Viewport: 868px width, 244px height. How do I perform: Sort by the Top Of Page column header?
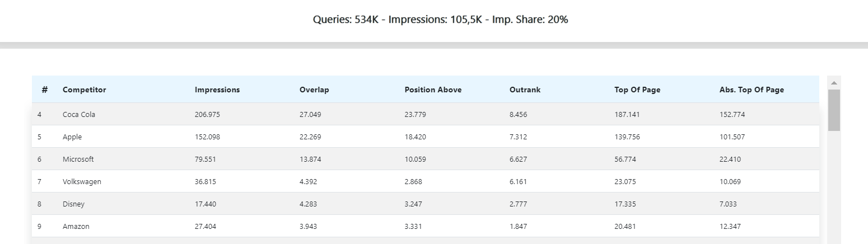tap(637, 90)
